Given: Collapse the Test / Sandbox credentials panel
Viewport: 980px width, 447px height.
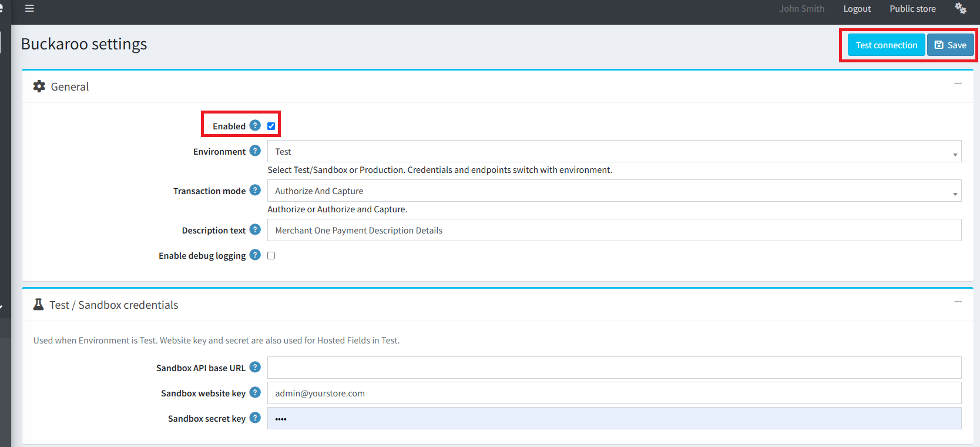Looking at the screenshot, I should pyautogui.click(x=958, y=302).
